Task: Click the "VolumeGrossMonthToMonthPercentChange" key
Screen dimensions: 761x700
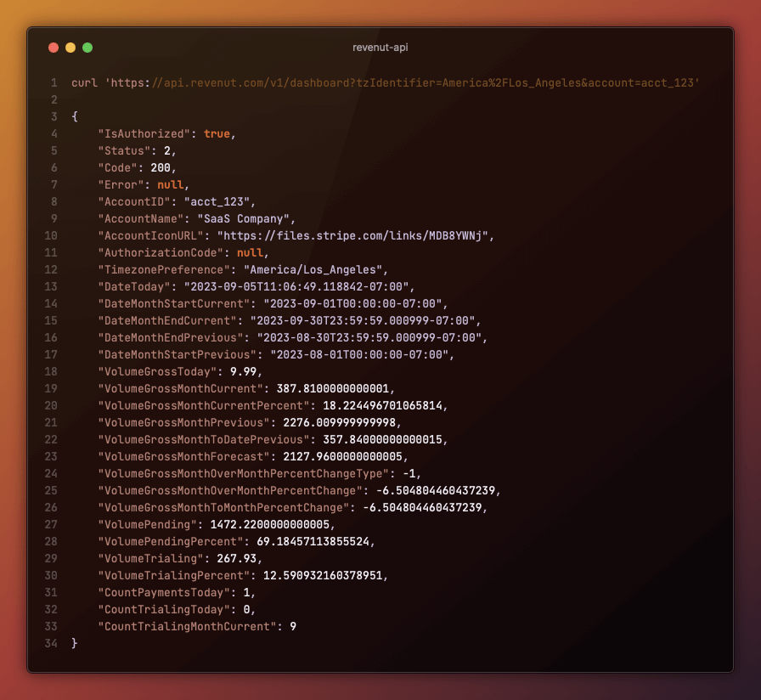Action: [223, 508]
